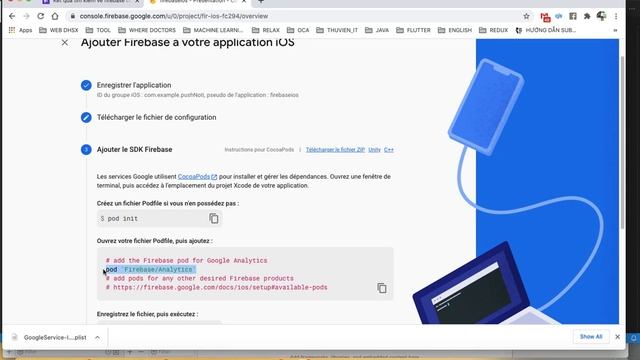Viewport: 640px width, 360px height.
Task: Click Show All downloads button
Action: pyautogui.click(x=591, y=337)
